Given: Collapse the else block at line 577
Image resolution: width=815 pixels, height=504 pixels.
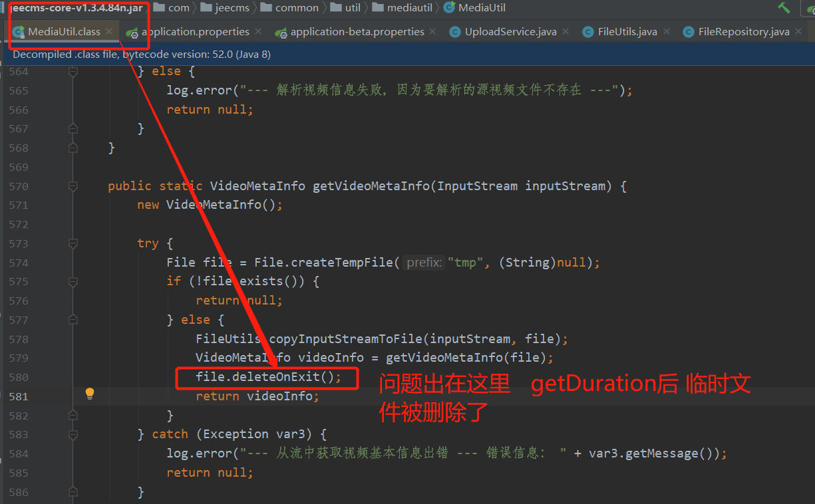Looking at the screenshot, I should (x=73, y=320).
